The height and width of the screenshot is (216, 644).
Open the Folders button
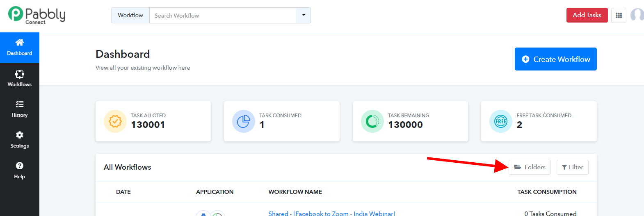point(530,167)
